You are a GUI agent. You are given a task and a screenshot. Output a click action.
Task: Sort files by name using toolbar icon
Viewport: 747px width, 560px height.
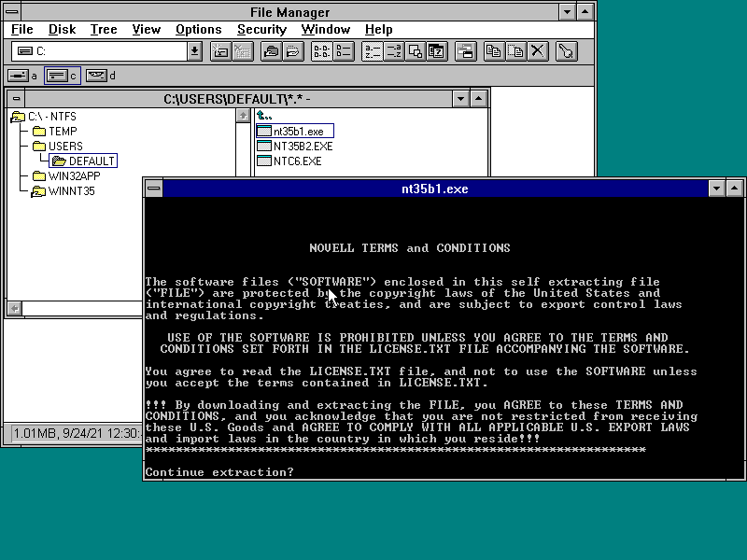[x=372, y=51]
